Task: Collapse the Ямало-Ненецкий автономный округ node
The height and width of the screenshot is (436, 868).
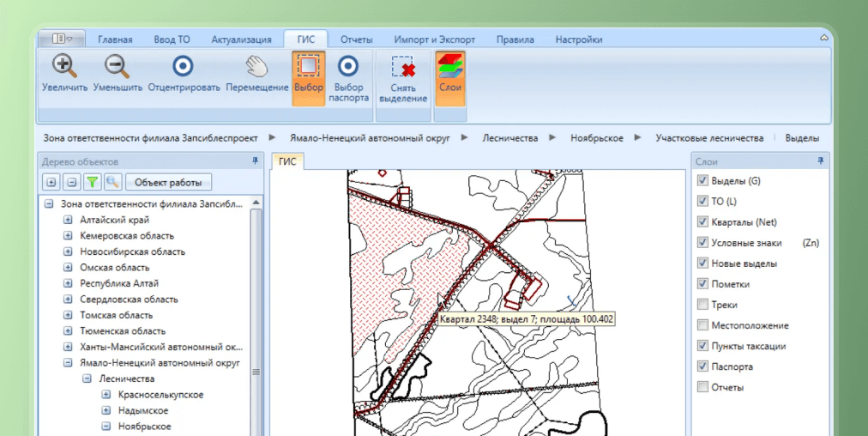Action: [x=68, y=363]
